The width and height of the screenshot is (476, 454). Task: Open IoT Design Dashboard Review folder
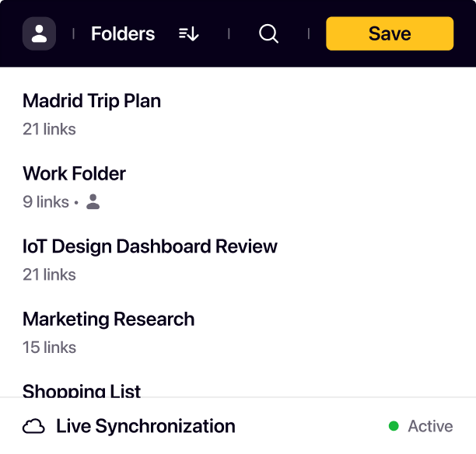150,246
